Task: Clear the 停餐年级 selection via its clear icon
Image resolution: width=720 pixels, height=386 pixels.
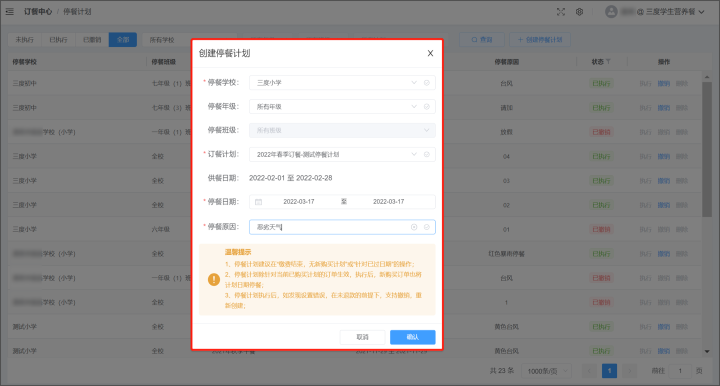Action: [x=427, y=106]
